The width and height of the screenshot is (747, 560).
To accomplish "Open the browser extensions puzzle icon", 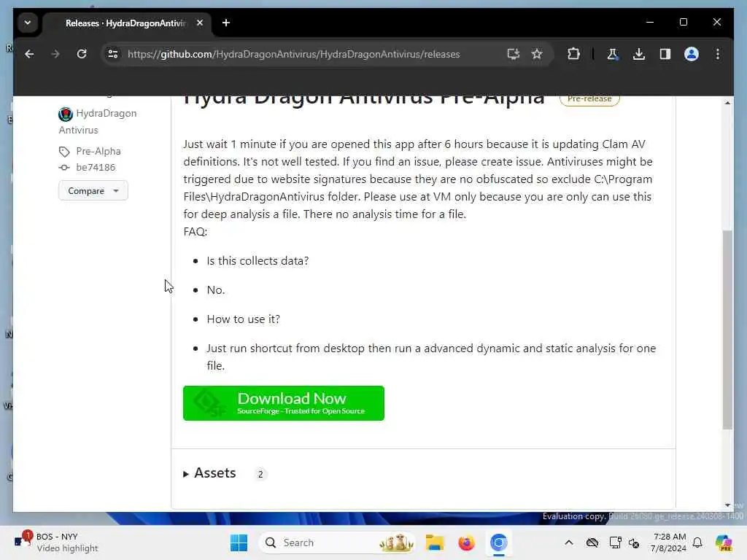I will coord(573,54).
